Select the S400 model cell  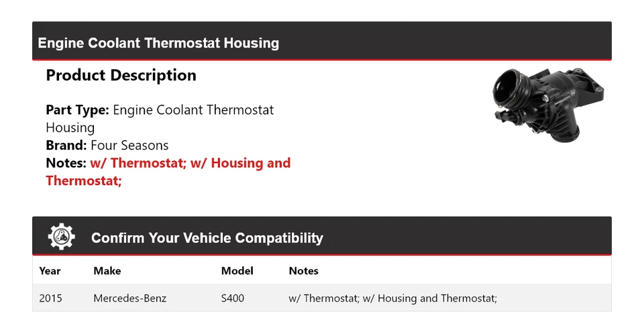click(233, 298)
